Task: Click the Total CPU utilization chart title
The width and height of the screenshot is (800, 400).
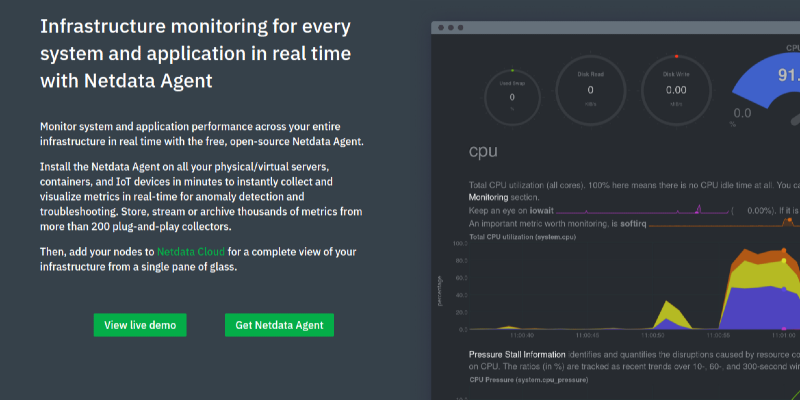Action: click(521, 237)
